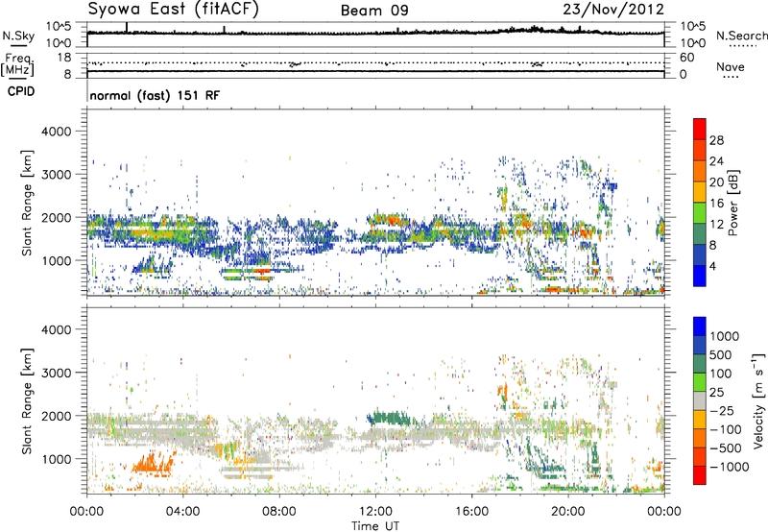Click the orange velocity patch near 03:00
The width and height of the screenshot is (768, 532).
[x=153, y=464]
